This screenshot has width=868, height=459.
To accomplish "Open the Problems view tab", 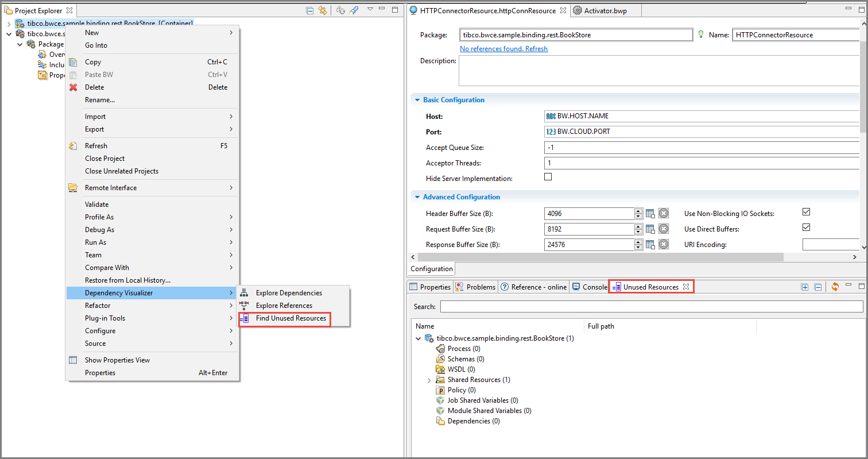I will 475,287.
